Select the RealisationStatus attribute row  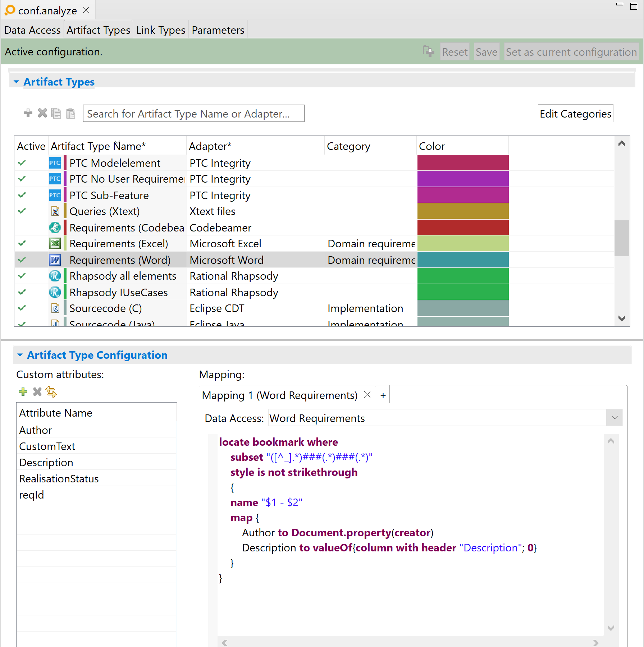pyautogui.click(x=96, y=478)
